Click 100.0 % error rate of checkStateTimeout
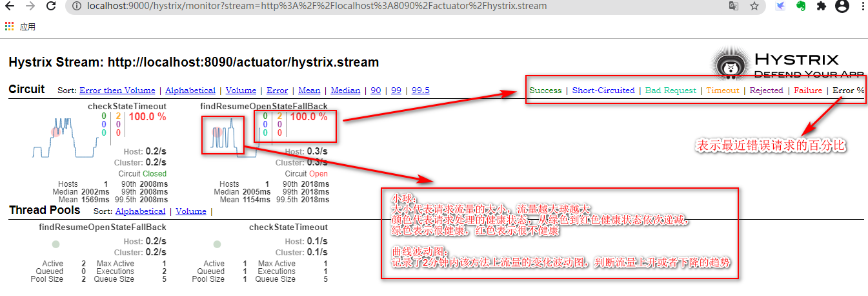868x296 pixels. pyautogui.click(x=148, y=117)
